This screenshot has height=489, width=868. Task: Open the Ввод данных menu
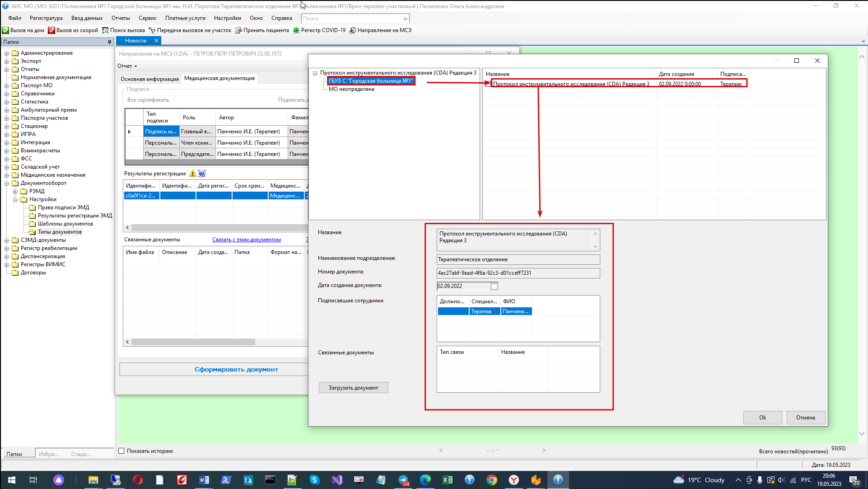(87, 18)
